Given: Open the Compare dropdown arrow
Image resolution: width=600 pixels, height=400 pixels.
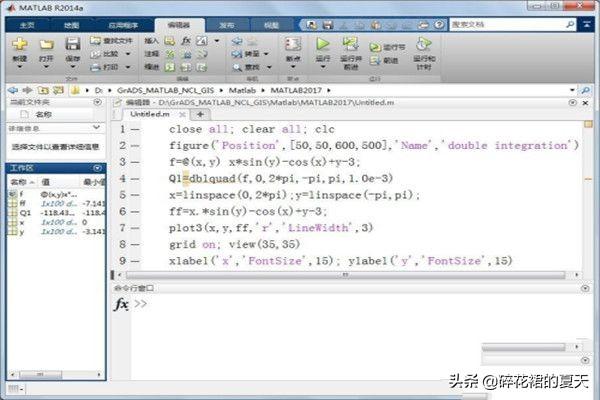Looking at the screenshot, I should (128, 54).
